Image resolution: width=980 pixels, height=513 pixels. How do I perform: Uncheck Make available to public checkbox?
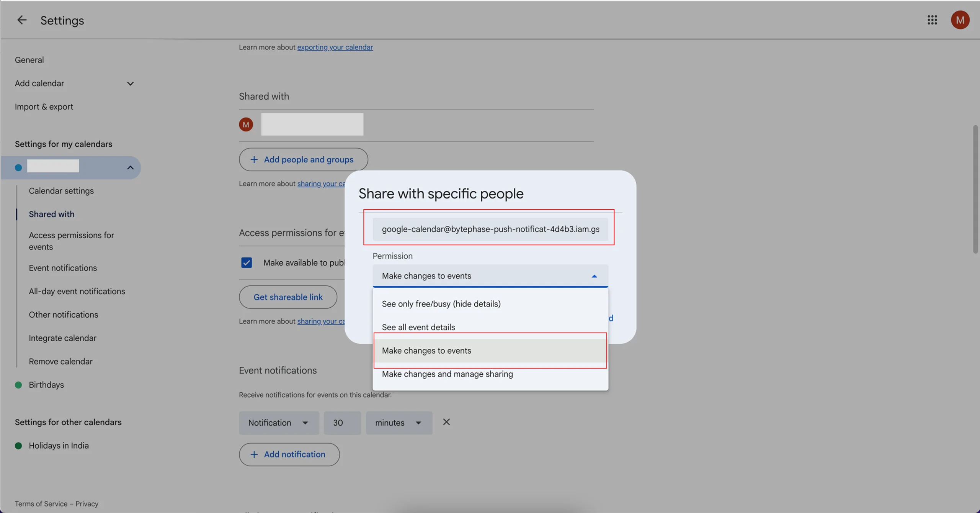[247, 263]
